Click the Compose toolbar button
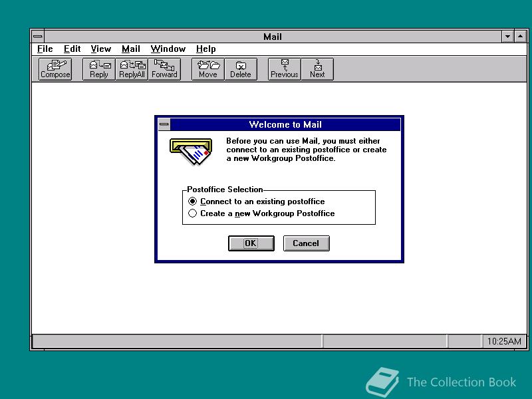This screenshot has width=532, height=399. [x=55, y=69]
